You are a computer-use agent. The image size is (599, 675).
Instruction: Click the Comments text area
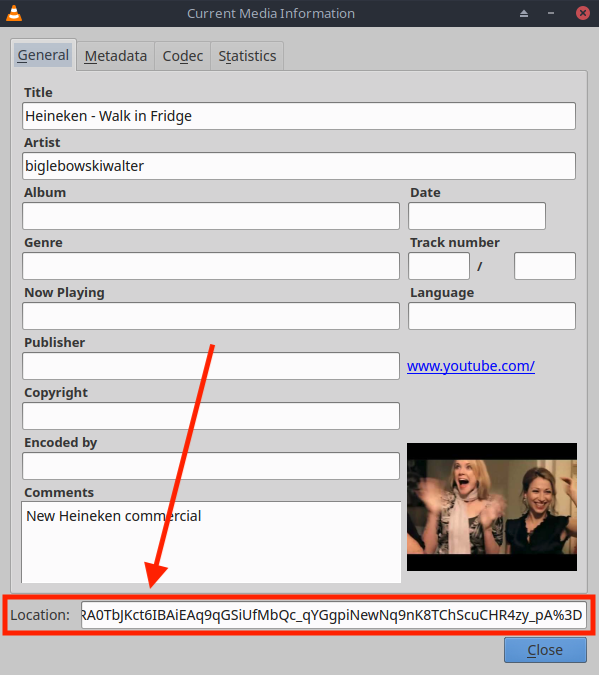pos(211,542)
